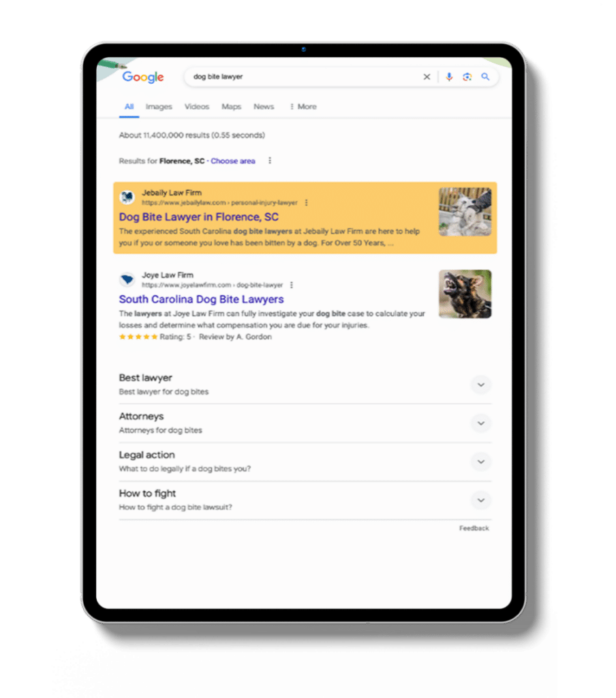The image size is (616, 698).
Task: Expand the How to fight section
Action: pos(480,500)
